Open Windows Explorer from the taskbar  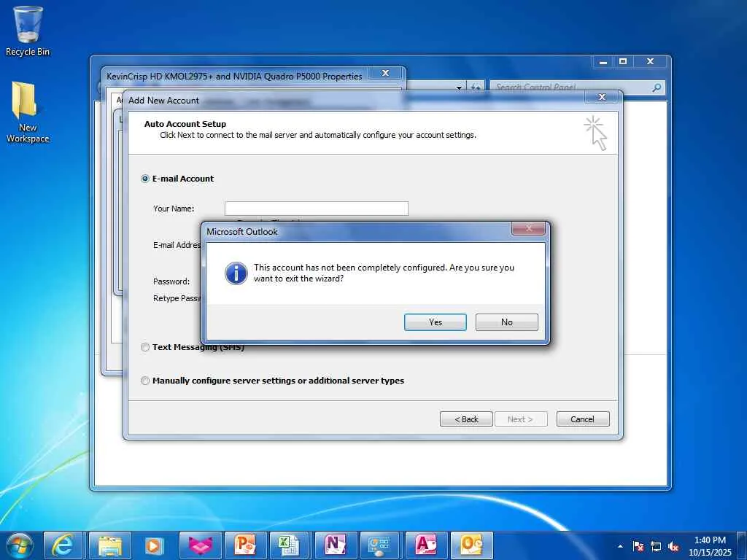coord(109,545)
